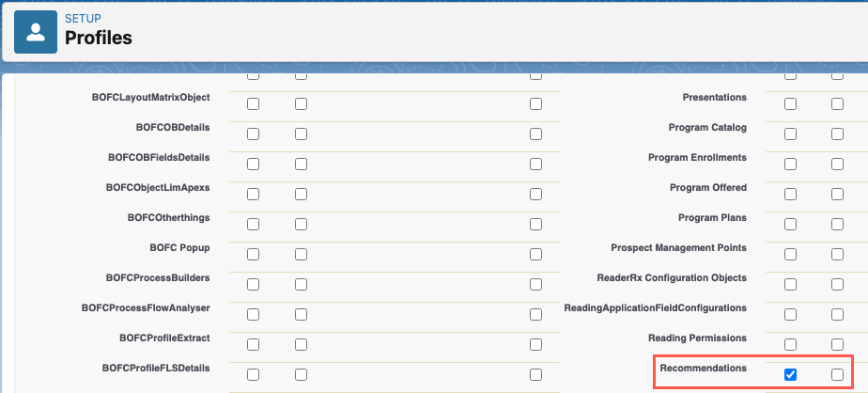Tick first checkbox for Program Enrollments
Viewport: 868px width, 393px height.
[790, 165]
